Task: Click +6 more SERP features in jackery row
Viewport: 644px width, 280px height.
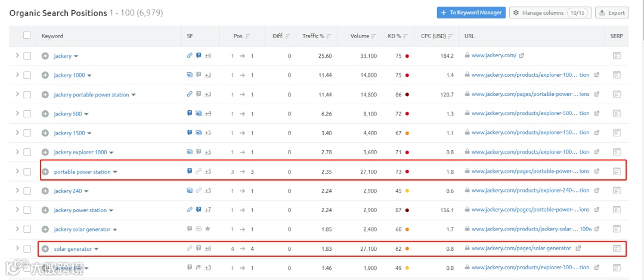Action: click(x=208, y=56)
